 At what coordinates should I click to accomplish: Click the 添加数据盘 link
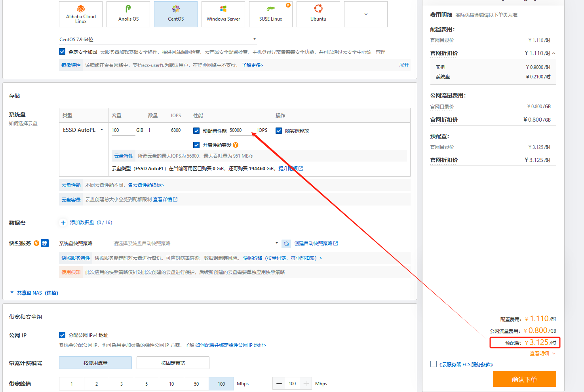coord(91,223)
